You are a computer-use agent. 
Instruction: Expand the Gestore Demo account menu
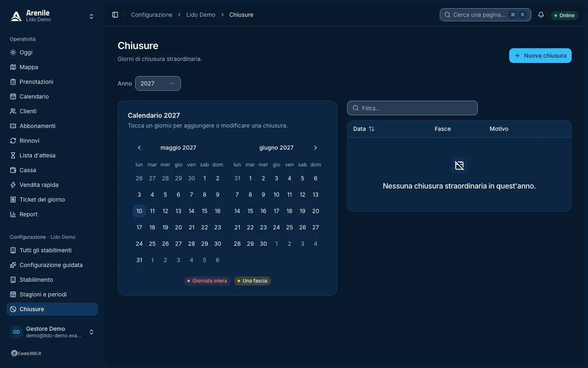(x=52, y=332)
